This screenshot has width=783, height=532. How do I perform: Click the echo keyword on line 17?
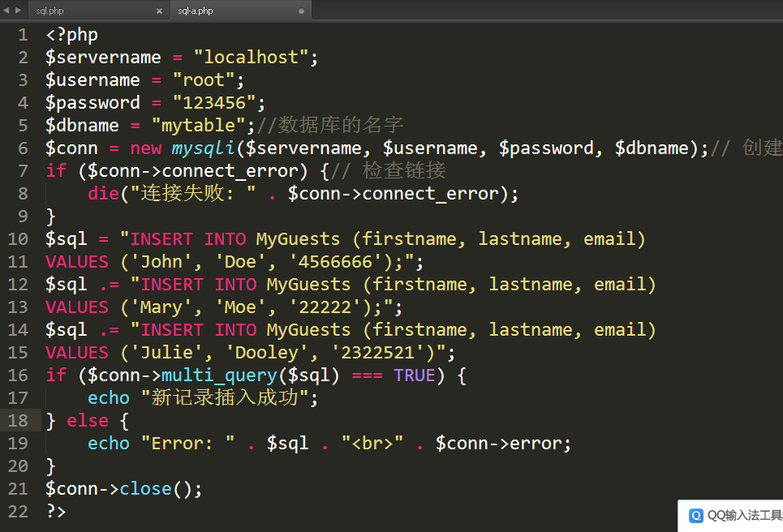[109, 398]
